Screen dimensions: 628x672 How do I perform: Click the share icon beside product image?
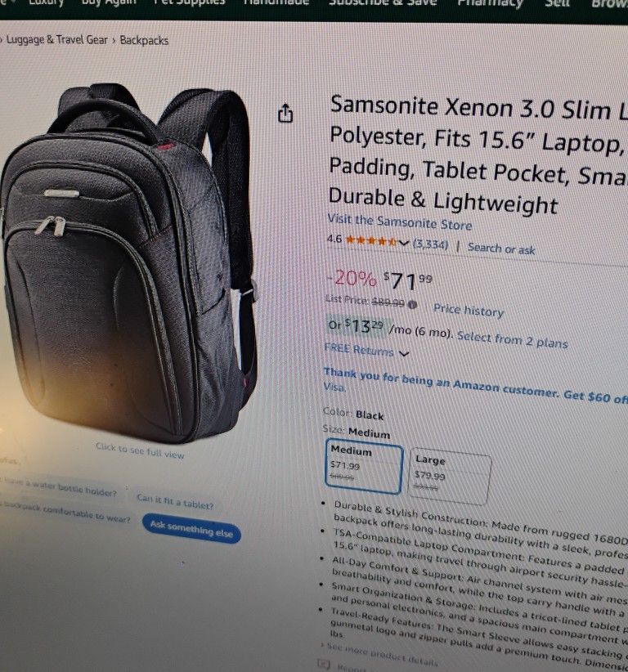(x=285, y=114)
